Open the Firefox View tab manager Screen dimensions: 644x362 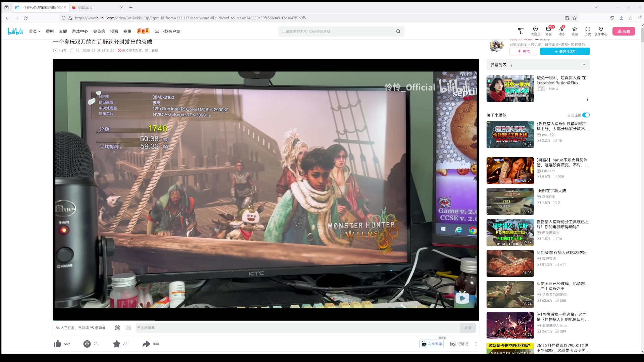[x=6, y=7]
